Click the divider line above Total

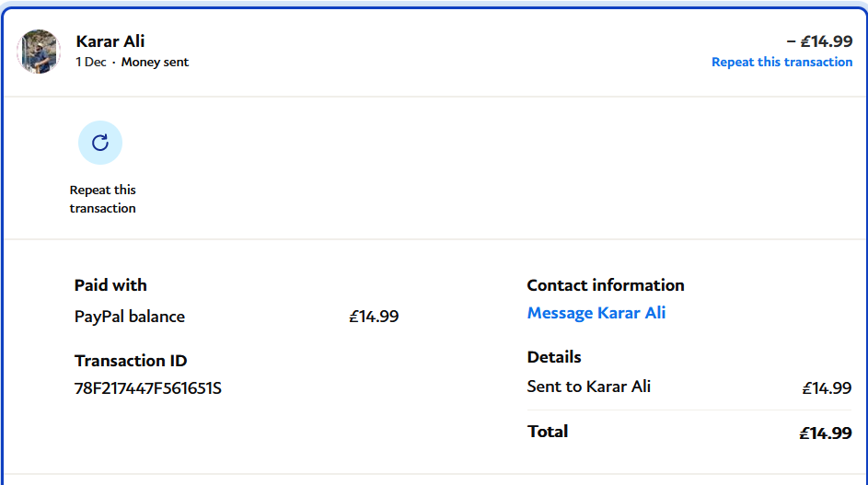689,410
